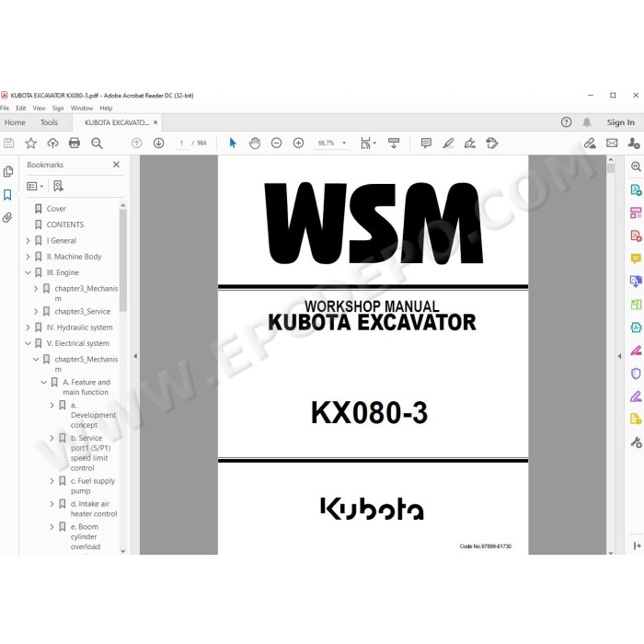The height and width of the screenshot is (644, 644).
Task: Open the Attachments paperclip panel
Action: [x=7, y=217]
